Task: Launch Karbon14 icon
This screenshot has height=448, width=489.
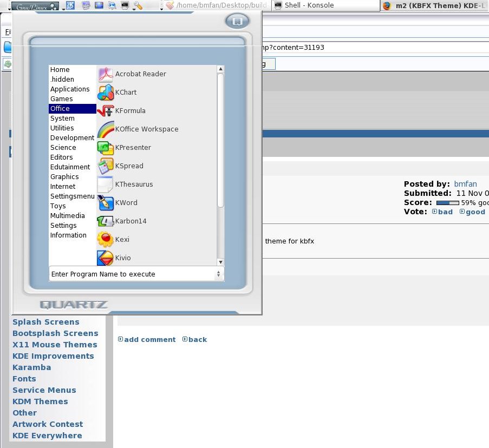Action: coord(106,221)
